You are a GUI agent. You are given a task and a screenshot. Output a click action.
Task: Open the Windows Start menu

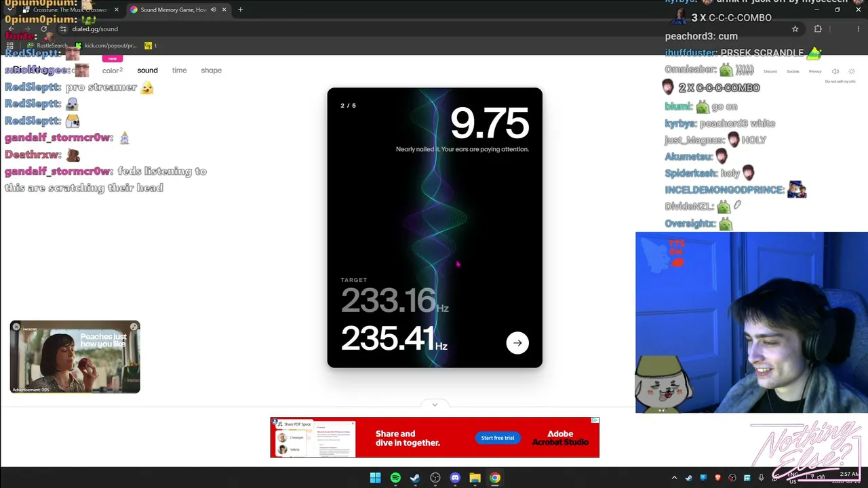[375, 478]
